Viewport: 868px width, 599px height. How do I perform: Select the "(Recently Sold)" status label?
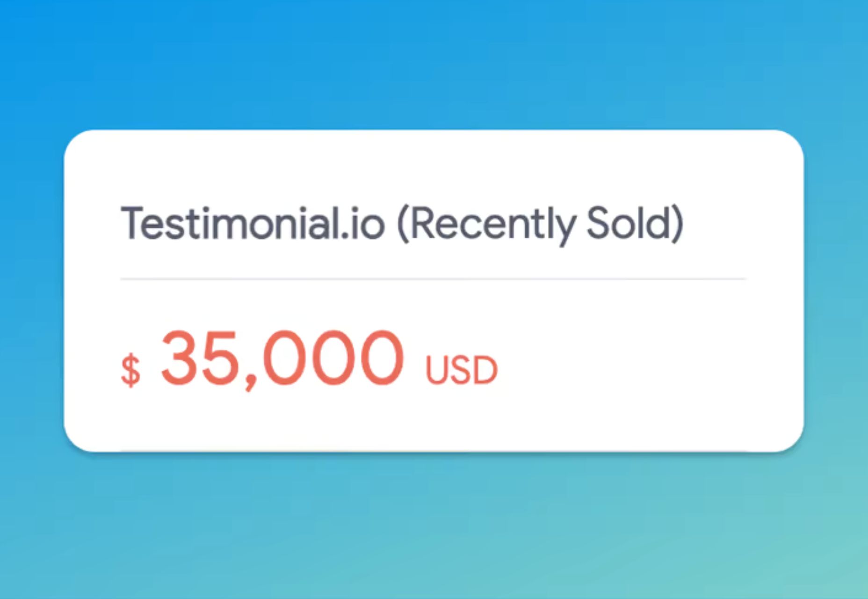pyautogui.click(x=540, y=225)
